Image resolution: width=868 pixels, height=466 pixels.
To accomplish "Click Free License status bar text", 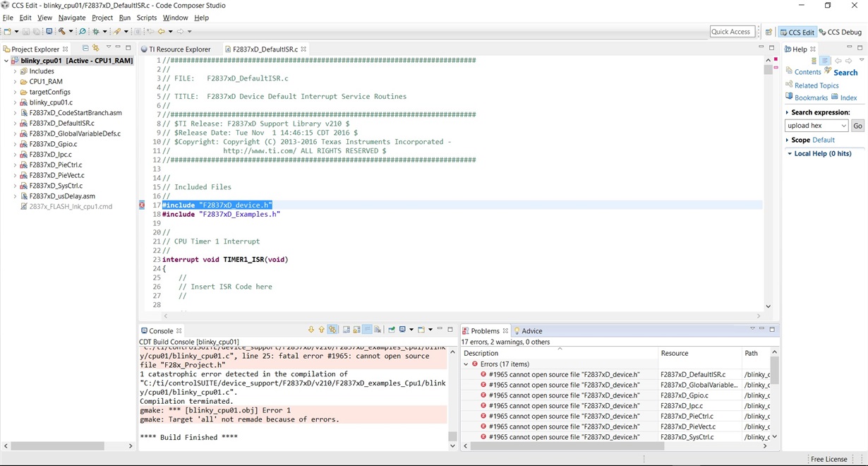I will click(828, 459).
